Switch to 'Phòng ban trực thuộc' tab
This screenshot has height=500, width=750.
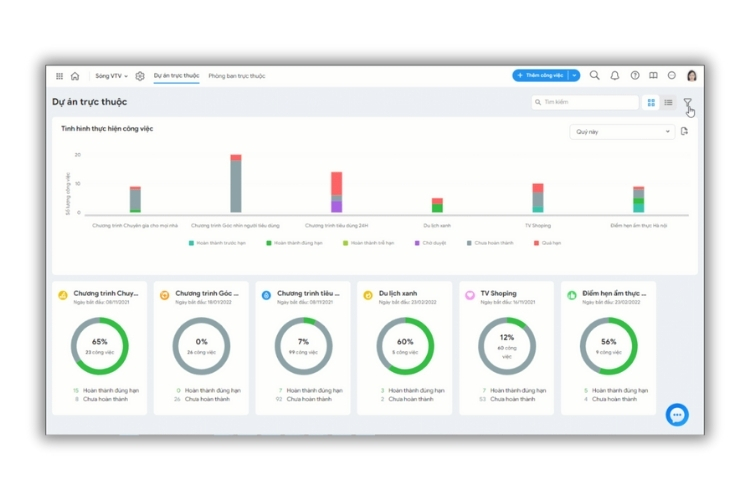237,76
